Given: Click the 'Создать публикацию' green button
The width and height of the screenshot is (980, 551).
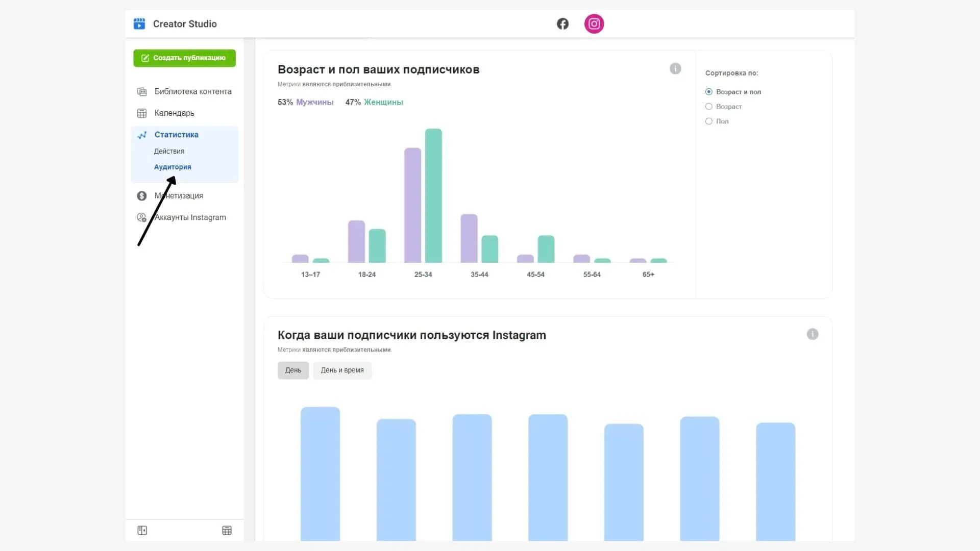Looking at the screenshot, I should [x=184, y=58].
